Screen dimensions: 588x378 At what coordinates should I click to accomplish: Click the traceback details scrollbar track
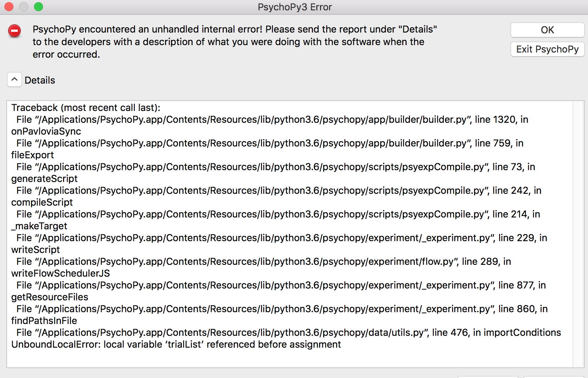coord(578,233)
